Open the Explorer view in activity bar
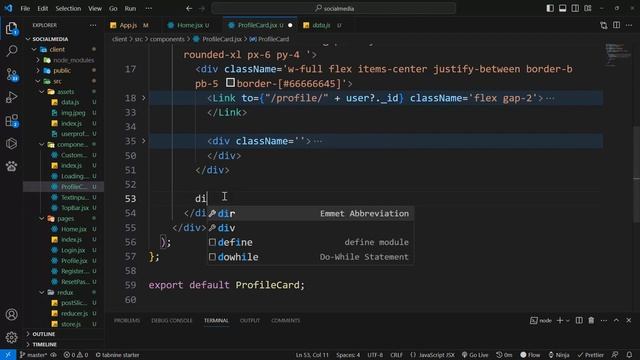Image resolution: width=640 pixels, height=360 pixels. (11, 28)
